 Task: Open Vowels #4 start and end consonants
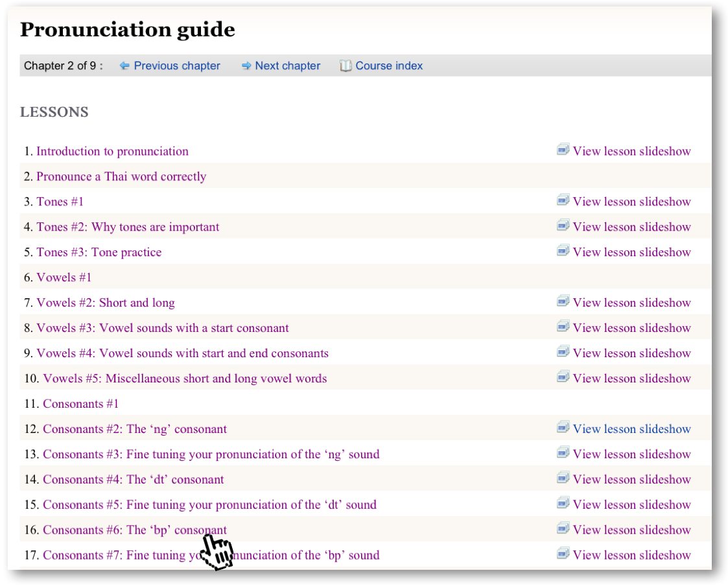182,353
